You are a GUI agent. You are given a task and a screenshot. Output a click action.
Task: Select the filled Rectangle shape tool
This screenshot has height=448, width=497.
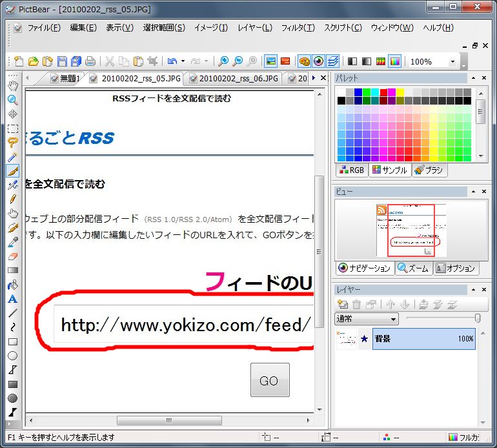point(13,384)
